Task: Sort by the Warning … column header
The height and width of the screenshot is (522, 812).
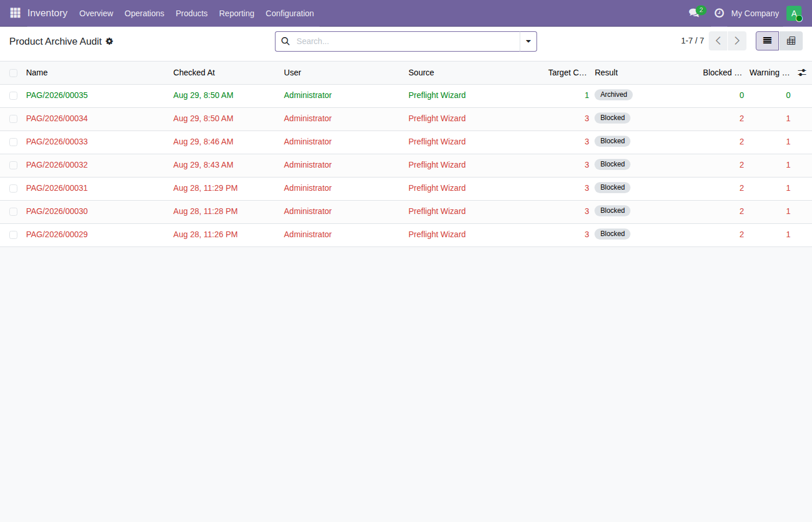Action: [769, 72]
